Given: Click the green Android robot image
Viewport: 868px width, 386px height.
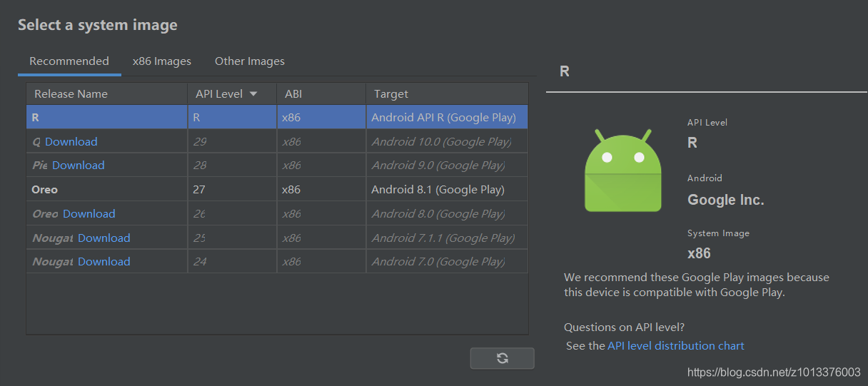Looking at the screenshot, I should 622,171.
